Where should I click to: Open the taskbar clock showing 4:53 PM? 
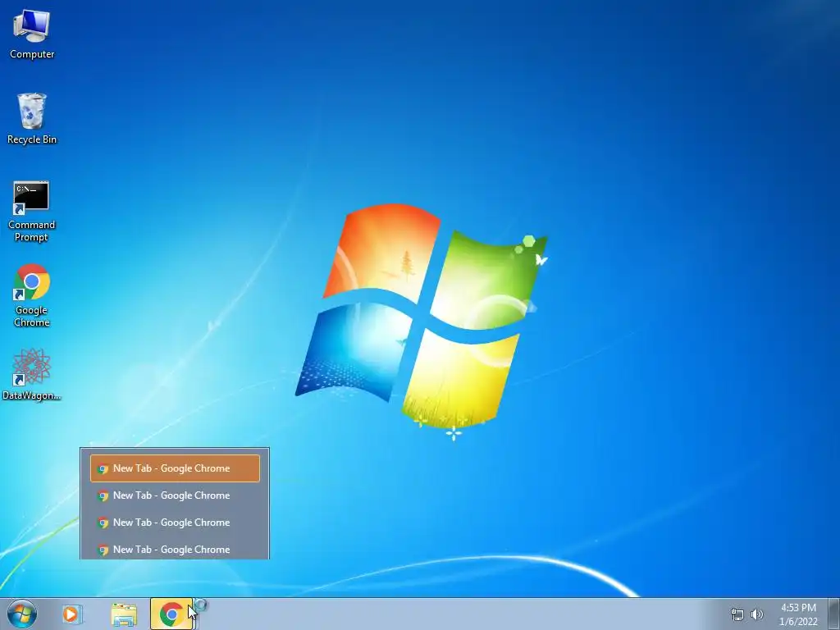pos(798,614)
